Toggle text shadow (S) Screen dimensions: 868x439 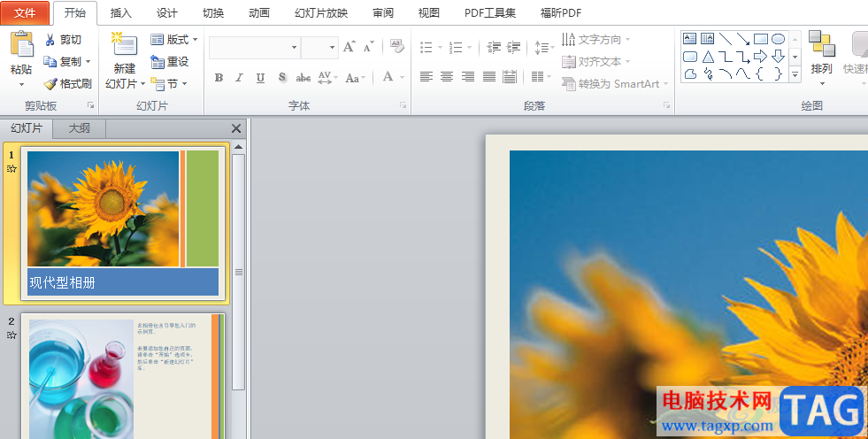pyautogui.click(x=282, y=78)
